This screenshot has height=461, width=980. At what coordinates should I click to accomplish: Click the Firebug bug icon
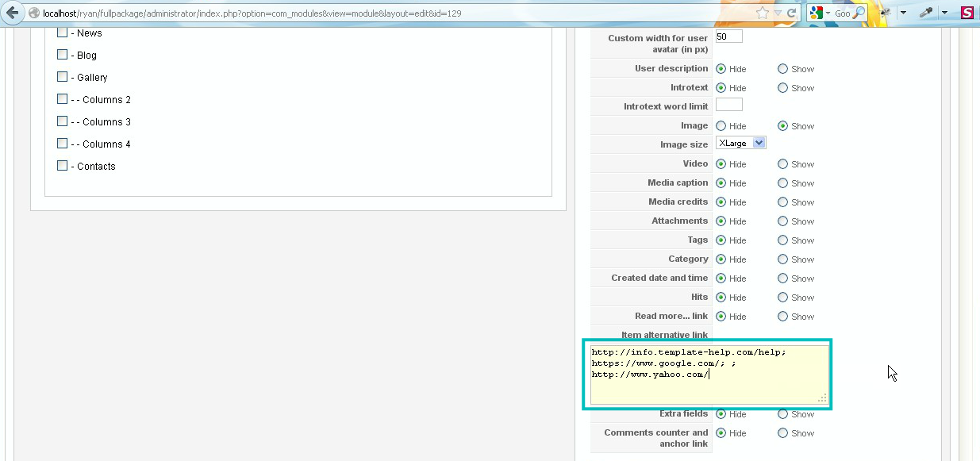(886, 13)
